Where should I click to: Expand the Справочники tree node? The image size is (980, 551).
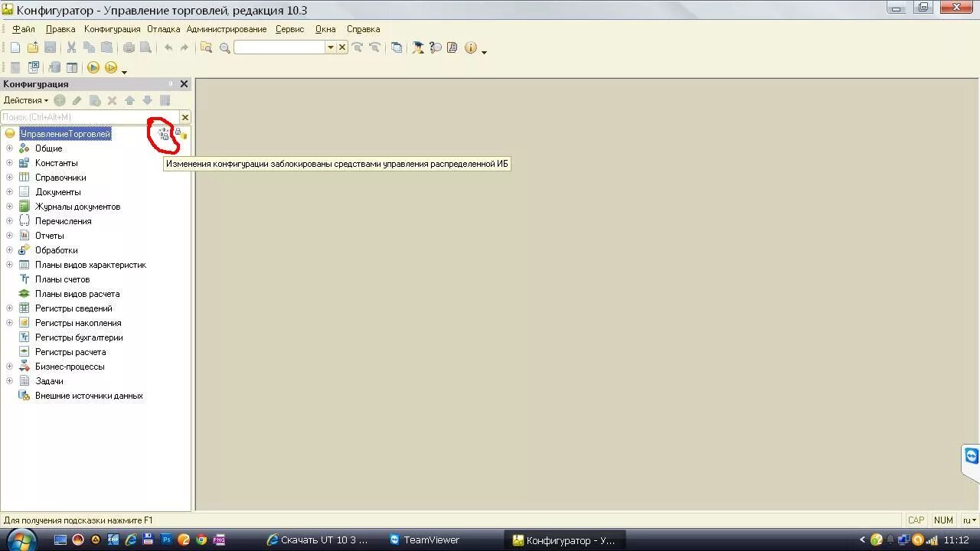coord(10,178)
